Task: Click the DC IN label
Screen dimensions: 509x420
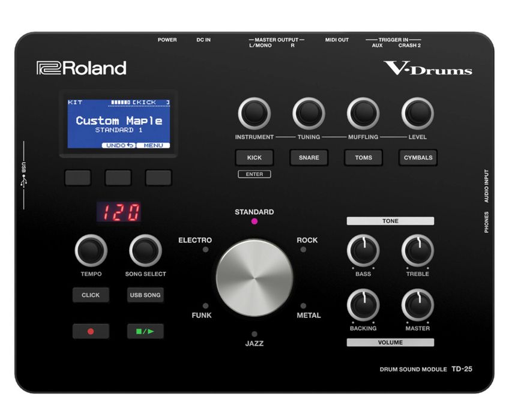Action: [203, 40]
